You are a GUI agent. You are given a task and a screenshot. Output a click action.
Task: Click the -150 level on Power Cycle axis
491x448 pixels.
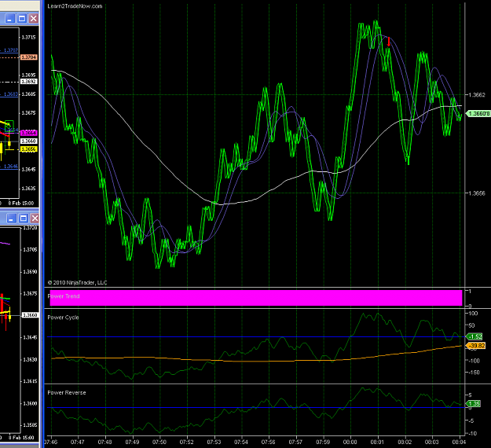474,373
